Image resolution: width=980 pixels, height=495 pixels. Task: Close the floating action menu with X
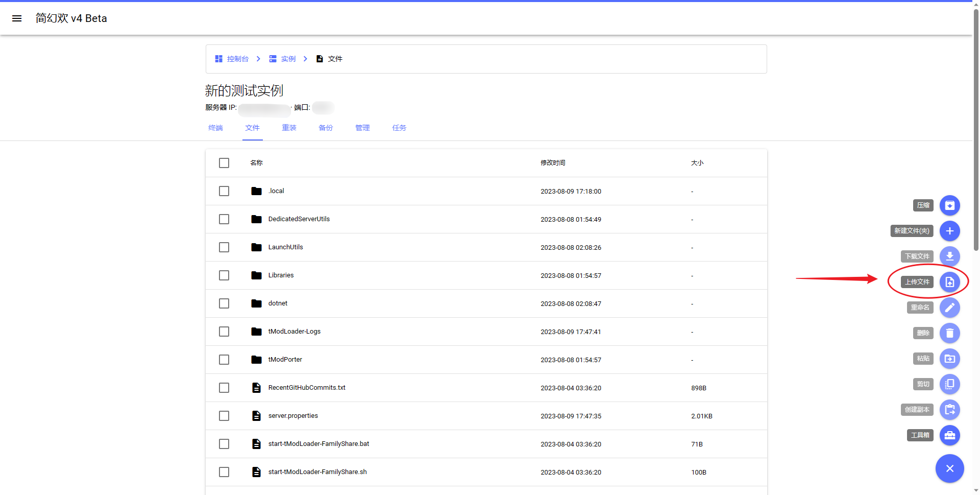pyautogui.click(x=949, y=468)
